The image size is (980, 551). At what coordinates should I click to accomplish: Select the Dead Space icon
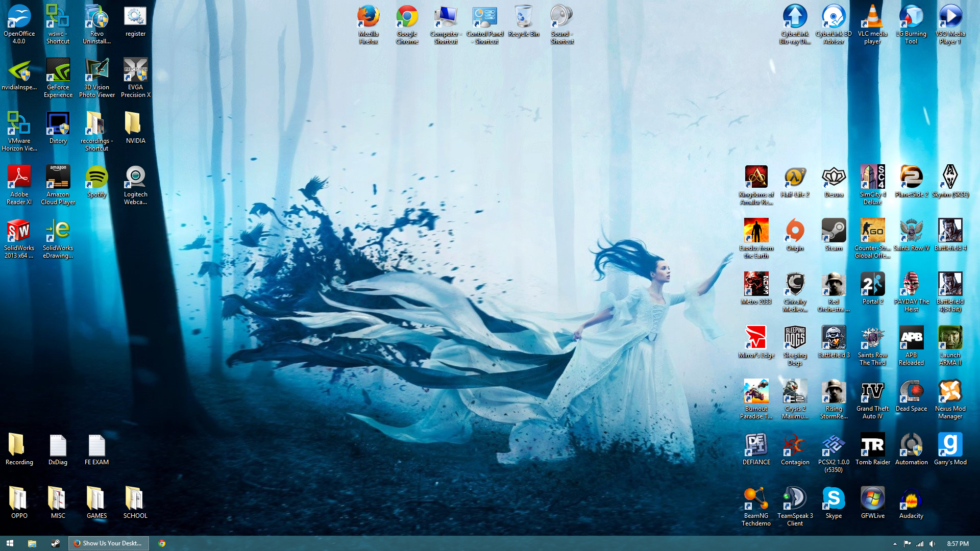pyautogui.click(x=912, y=395)
